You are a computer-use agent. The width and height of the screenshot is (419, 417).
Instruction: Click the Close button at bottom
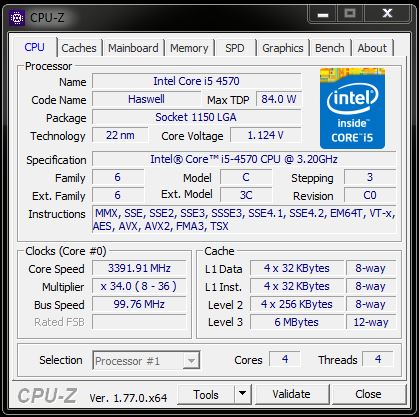click(368, 394)
